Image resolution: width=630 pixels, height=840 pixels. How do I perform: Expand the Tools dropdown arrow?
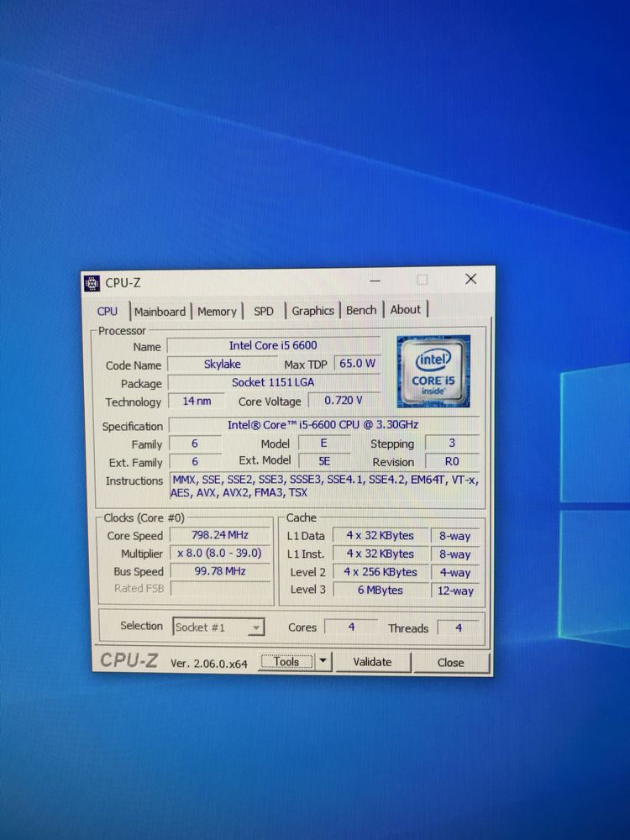323,662
